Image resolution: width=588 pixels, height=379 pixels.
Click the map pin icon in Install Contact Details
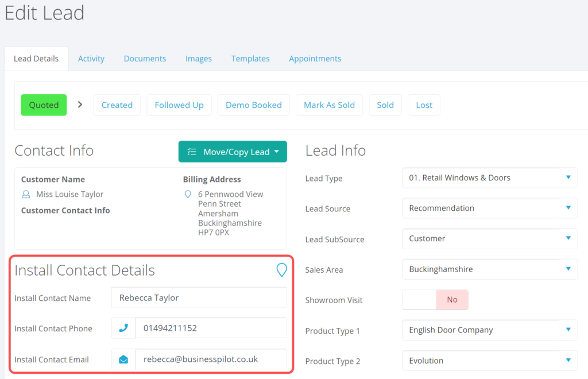click(x=281, y=270)
